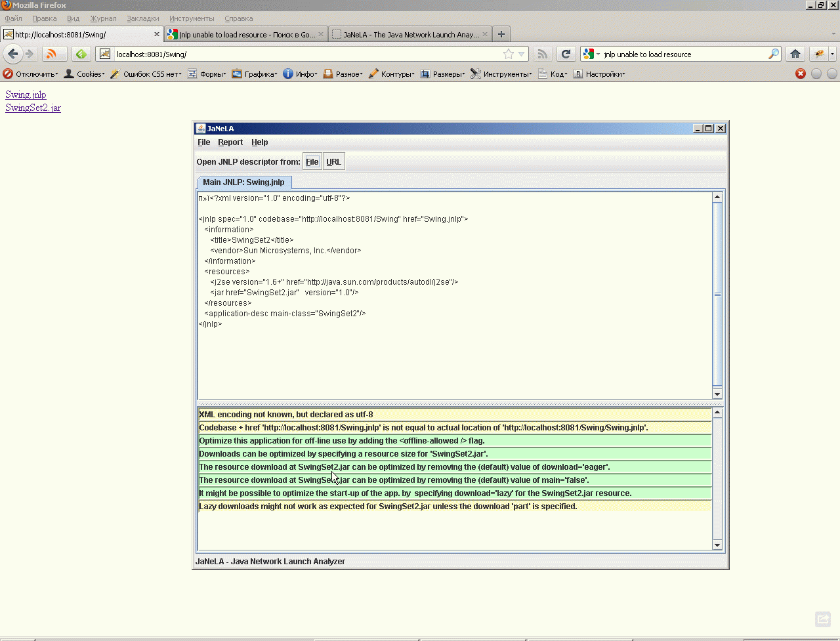Open Инструменты developer toolbar menu
The image size is (840, 641).
501,74
